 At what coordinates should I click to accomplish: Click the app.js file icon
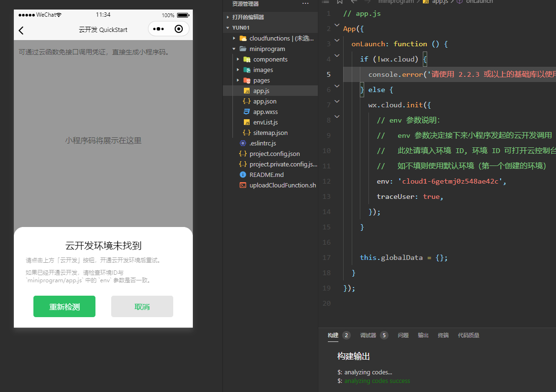click(x=247, y=91)
